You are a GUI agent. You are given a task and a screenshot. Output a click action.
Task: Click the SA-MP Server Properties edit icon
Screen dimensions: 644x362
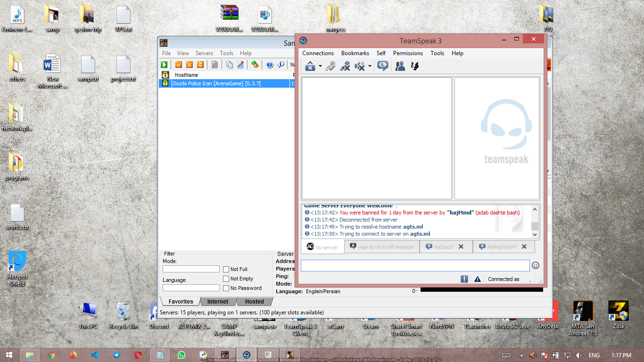(240, 65)
